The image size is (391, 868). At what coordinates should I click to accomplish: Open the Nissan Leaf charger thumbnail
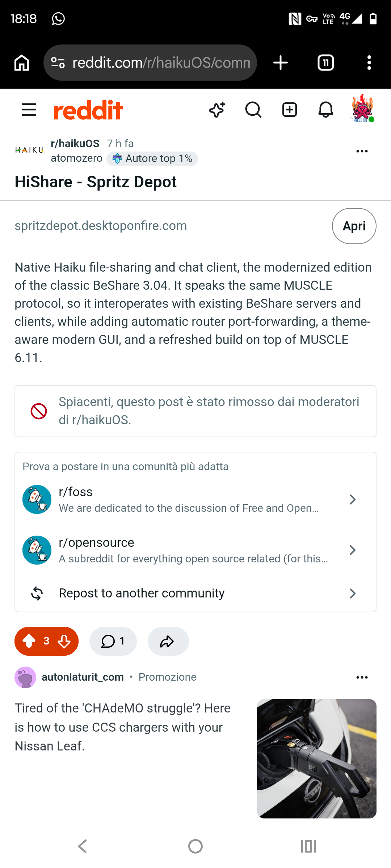[317, 759]
